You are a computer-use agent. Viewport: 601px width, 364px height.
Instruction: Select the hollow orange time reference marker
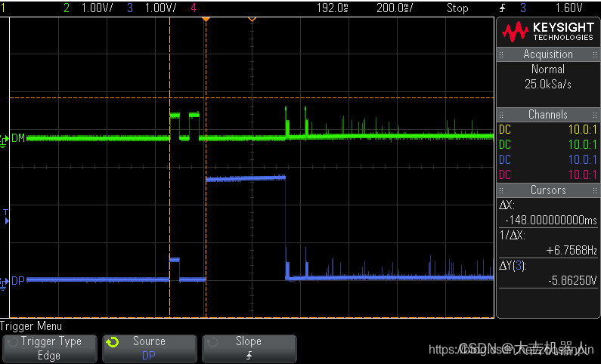coord(252,19)
